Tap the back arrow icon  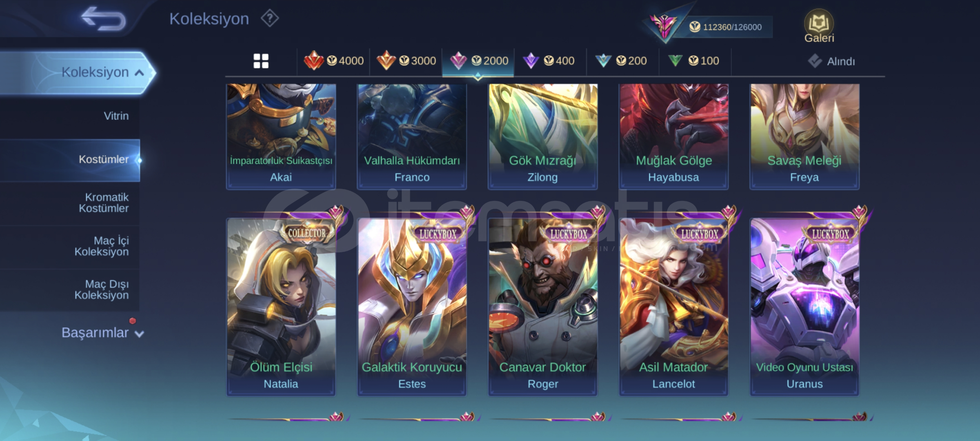(103, 18)
